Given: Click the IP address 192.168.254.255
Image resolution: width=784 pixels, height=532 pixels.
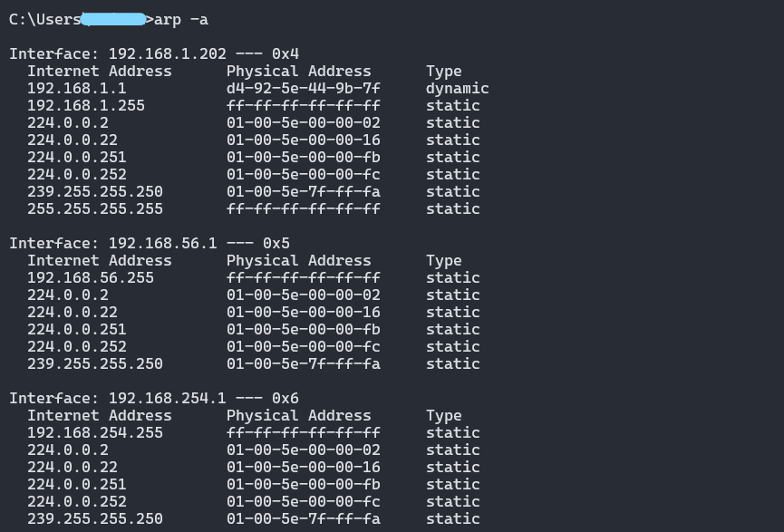Looking at the screenshot, I should pyautogui.click(x=95, y=432).
